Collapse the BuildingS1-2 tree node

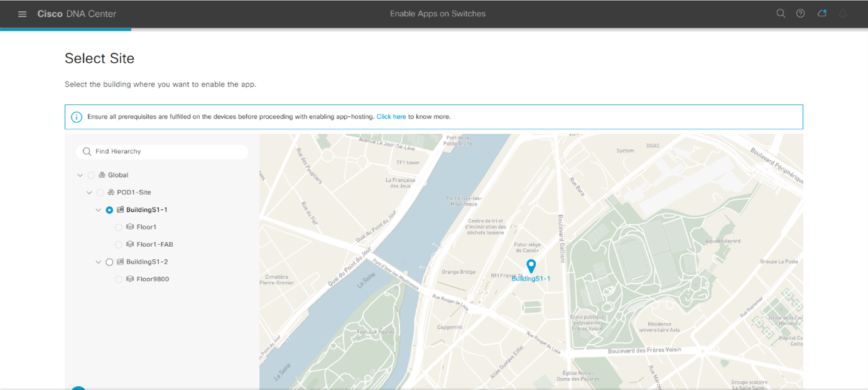click(99, 262)
